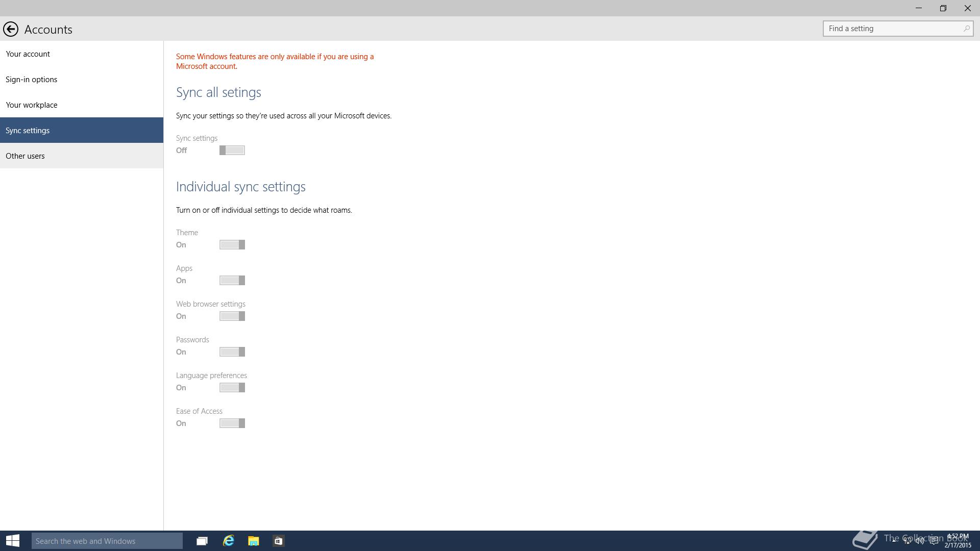Close the Settings window
Screen dimensions: 980x551
click(x=968, y=8)
